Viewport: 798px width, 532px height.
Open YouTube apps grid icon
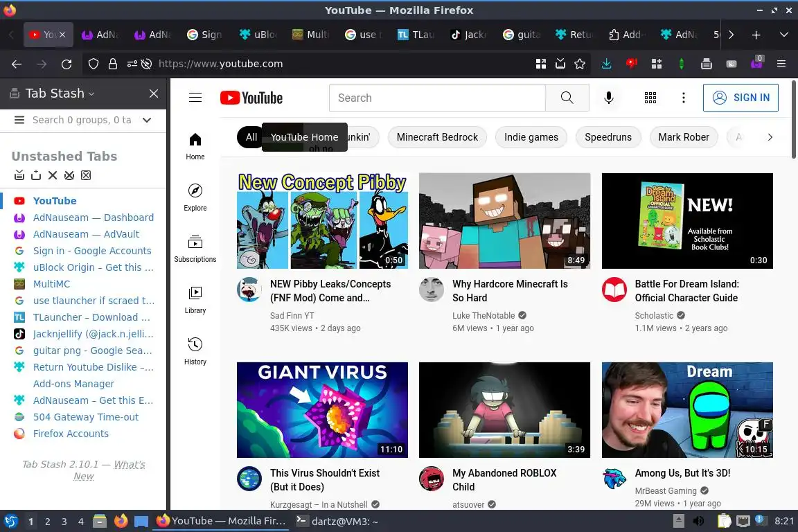tap(650, 98)
